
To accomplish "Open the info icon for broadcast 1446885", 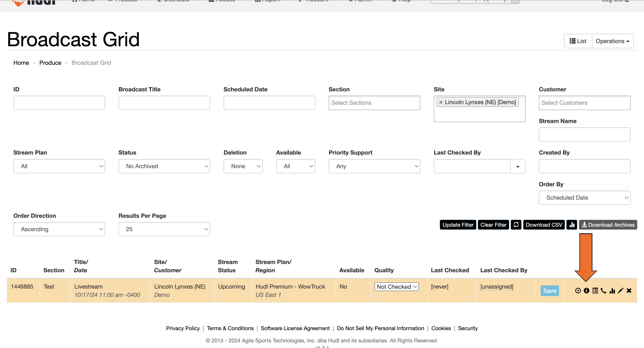I will point(587,291).
